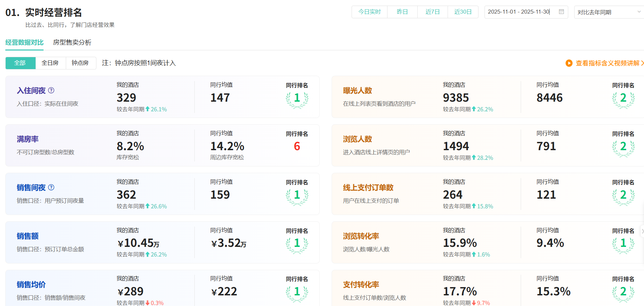Viewport: 644px width, 306px height.
Task: Click peer average sales amount ¥3.52万
Action: tap(229, 243)
